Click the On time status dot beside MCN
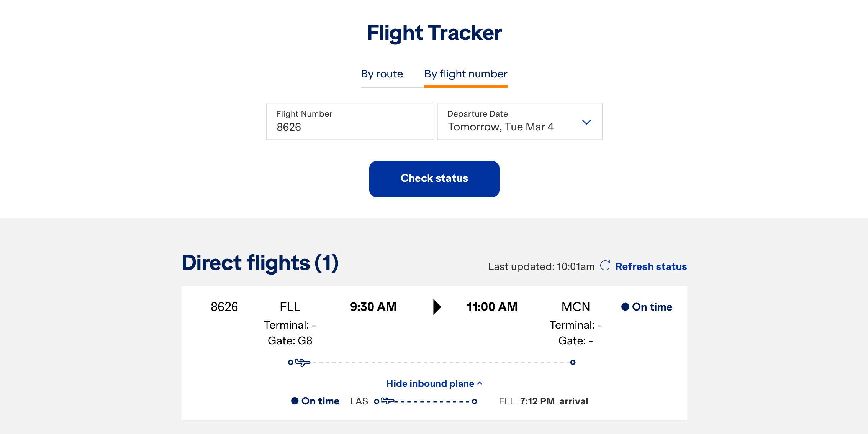Screen dimensions: 868x434 (625, 307)
